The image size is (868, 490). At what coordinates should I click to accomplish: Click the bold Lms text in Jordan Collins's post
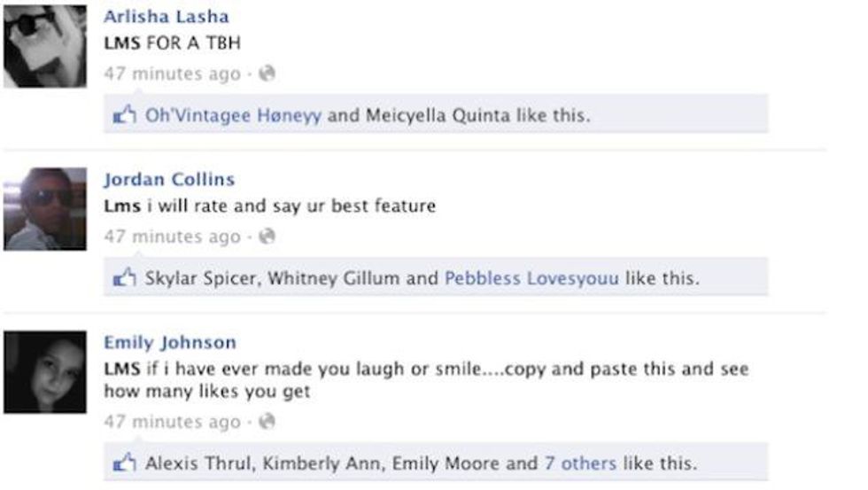[x=122, y=206]
